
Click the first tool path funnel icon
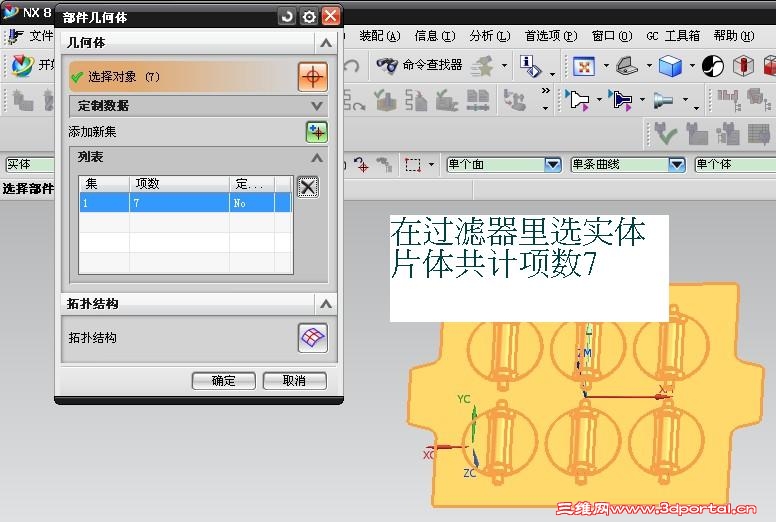(x=577, y=100)
